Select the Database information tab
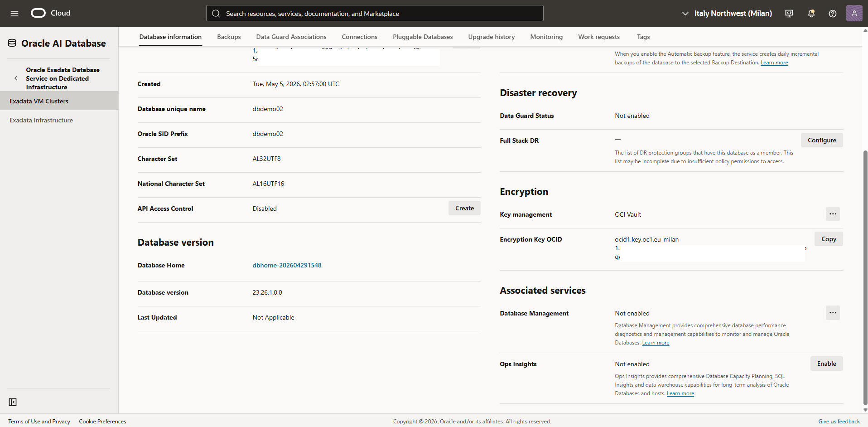This screenshot has width=868, height=427. point(170,37)
